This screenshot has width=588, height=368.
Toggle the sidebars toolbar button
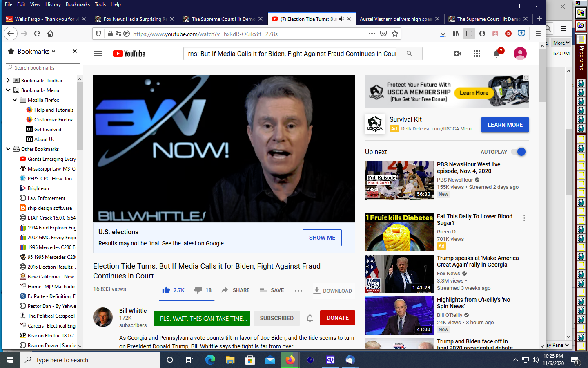click(469, 34)
